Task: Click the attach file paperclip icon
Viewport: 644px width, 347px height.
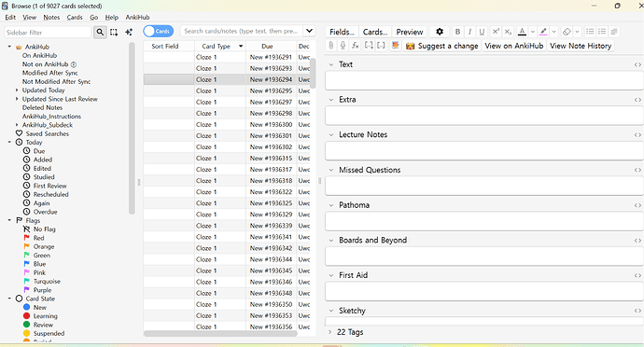Action: (x=331, y=46)
